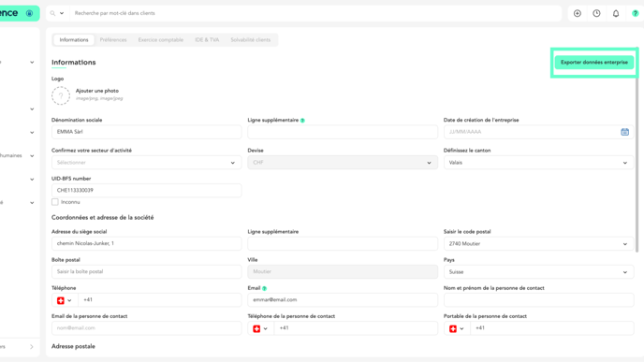644x362 pixels.
Task: Expand the humaines sidebar section chevron
Action: click(32, 156)
